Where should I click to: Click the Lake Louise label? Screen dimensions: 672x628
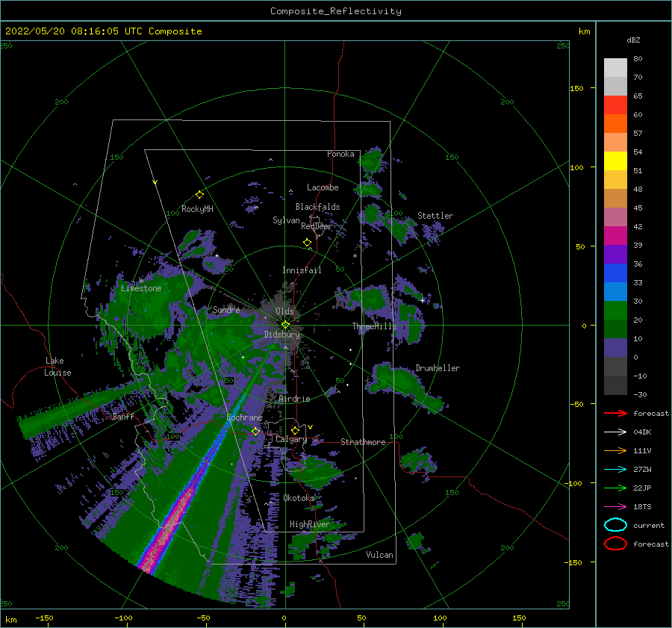pos(57,367)
